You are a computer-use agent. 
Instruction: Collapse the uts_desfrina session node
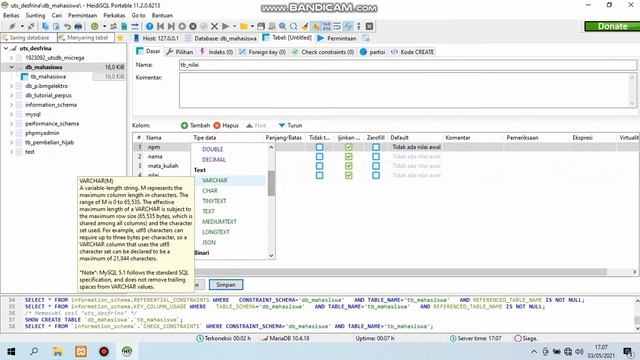(6, 48)
